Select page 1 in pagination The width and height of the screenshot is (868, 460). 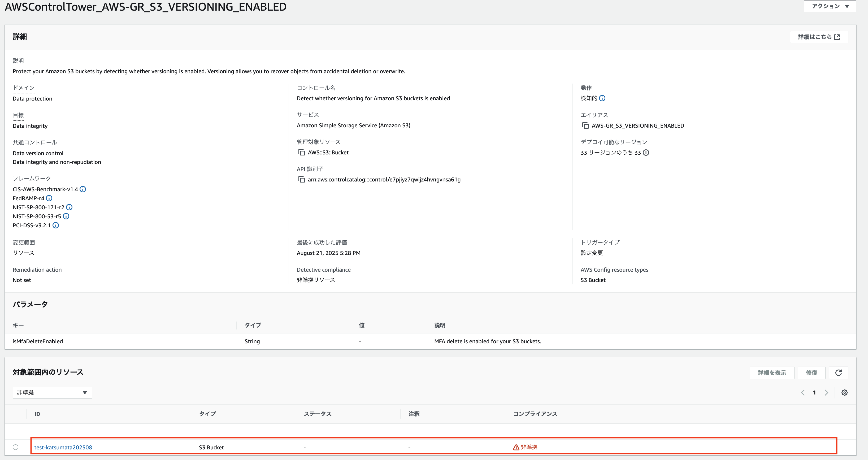[814, 392]
